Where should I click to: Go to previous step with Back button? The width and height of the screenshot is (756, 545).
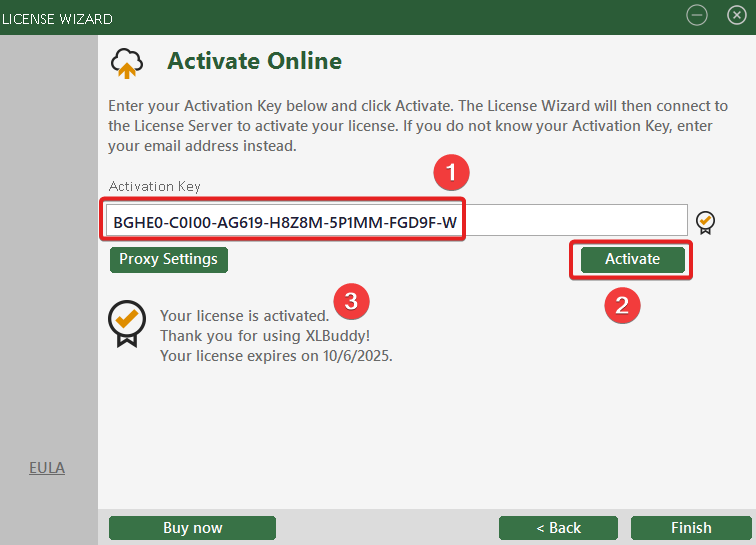pyautogui.click(x=558, y=528)
